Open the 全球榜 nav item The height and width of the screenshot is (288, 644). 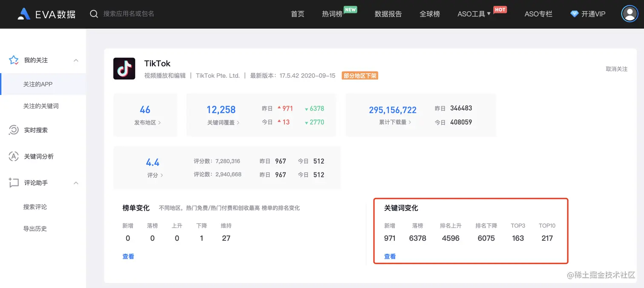click(x=430, y=14)
